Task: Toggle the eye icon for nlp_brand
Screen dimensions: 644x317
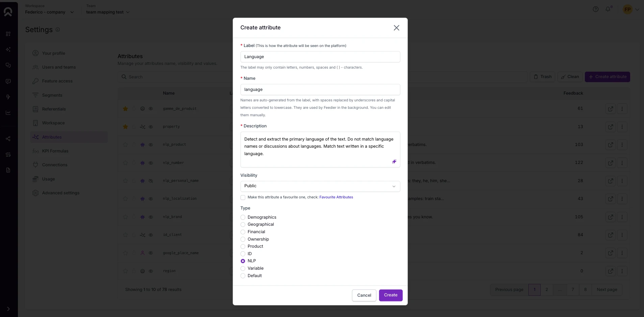Action: click(x=151, y=217)
